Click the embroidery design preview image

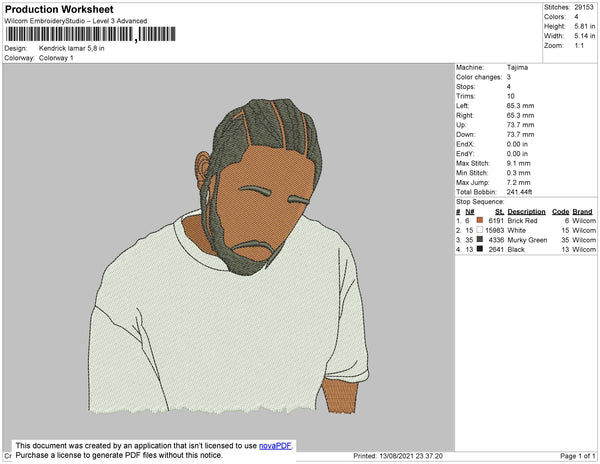click(x=228, y=257)
